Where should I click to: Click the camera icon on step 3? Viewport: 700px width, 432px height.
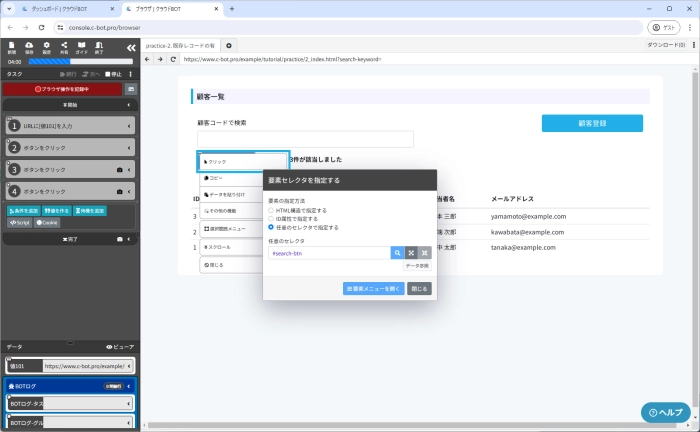(x=120, y=169)
